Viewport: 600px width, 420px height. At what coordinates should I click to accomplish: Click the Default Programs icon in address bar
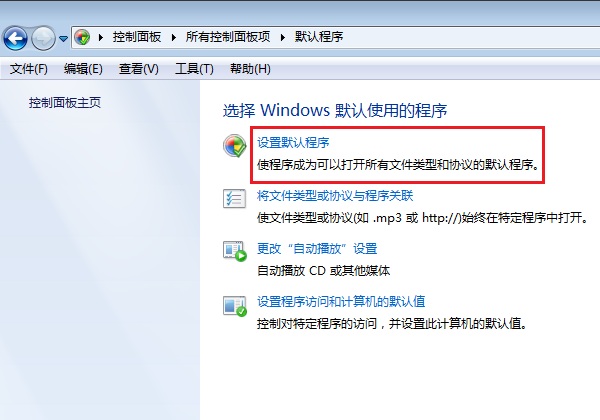82,37
